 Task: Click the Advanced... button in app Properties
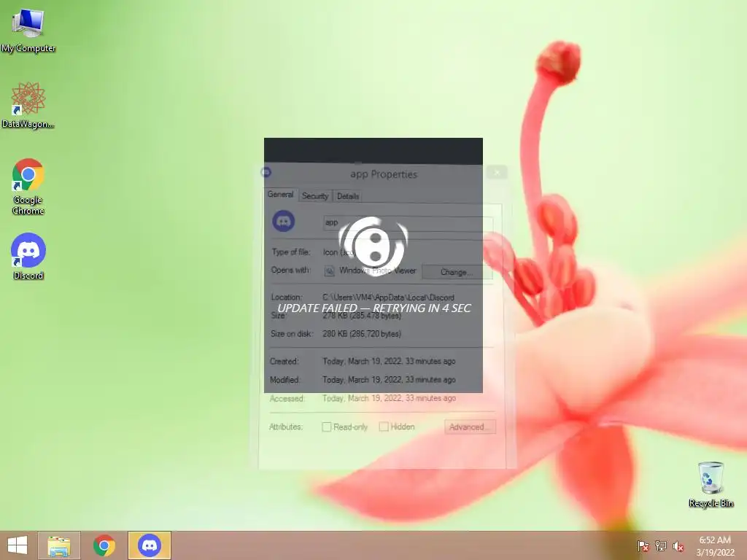[x=470, y=427]
